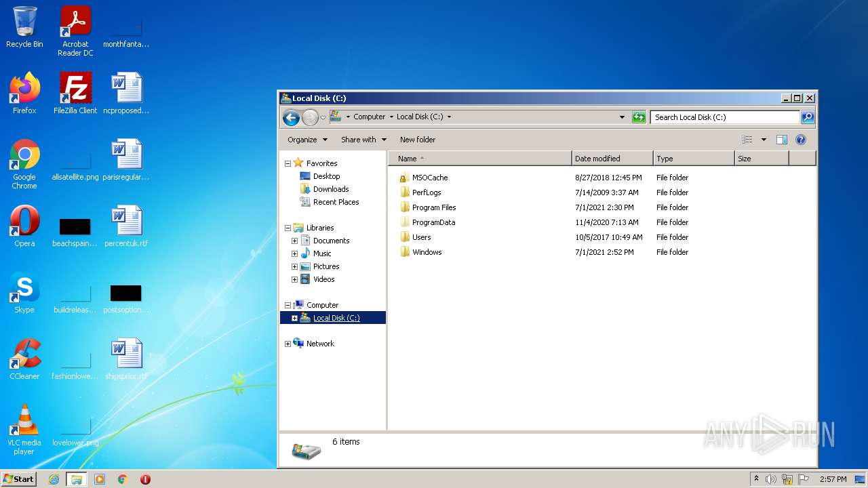Click New folder button

click(418, 140)
